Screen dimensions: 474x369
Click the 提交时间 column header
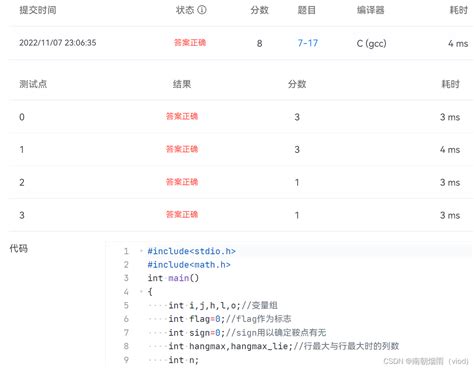(38, 10)
